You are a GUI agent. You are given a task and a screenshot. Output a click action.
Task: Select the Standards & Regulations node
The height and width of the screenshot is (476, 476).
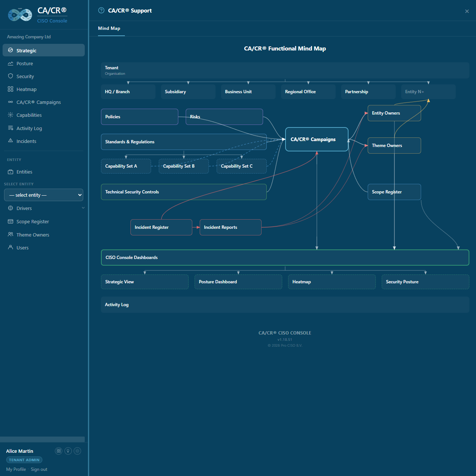184,142
